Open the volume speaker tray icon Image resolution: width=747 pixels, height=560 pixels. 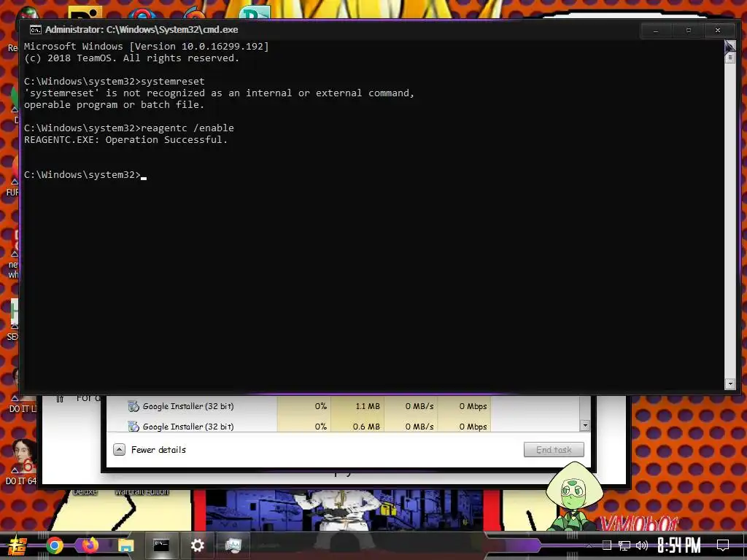[x=642, y=545]
